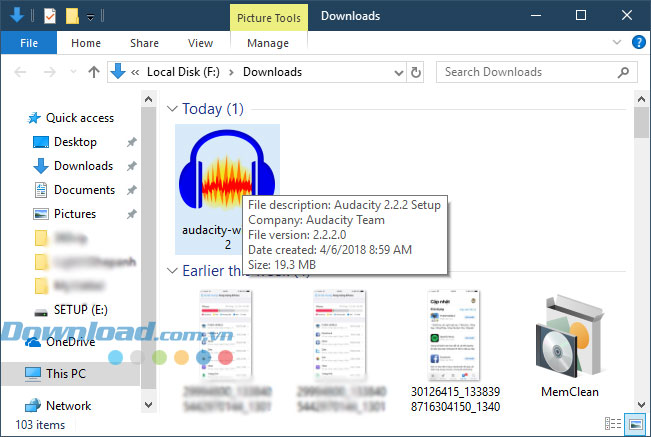Image resolution: width=651 pixels, height=437 pixels.
Task: Switch to large thumbnails view layout
Action: coord(634,425)
